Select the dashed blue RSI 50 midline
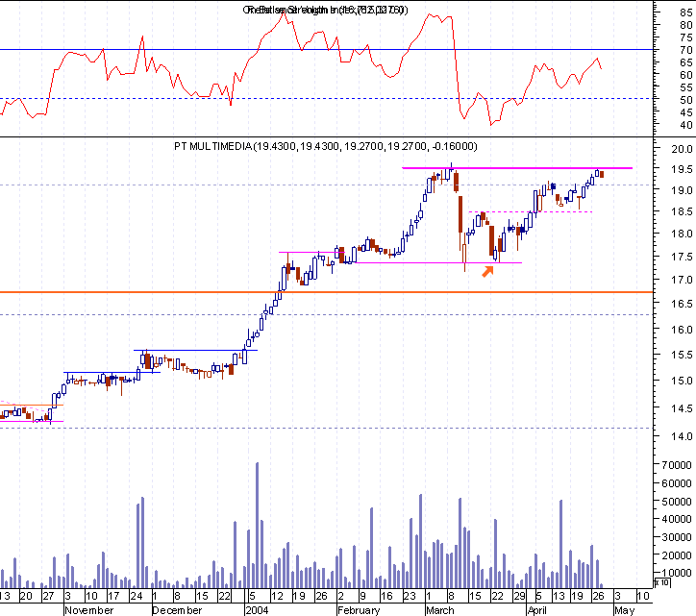The height and width of the screenshot is (616, 696). click(326, 99)
